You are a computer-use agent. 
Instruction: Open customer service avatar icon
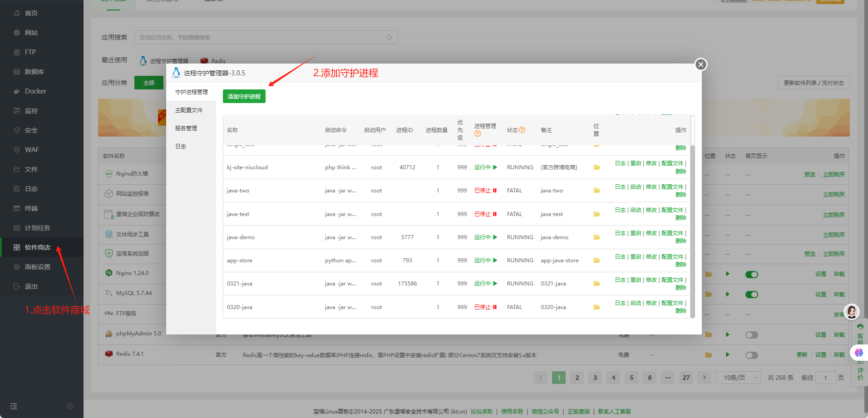click(851, 312)
